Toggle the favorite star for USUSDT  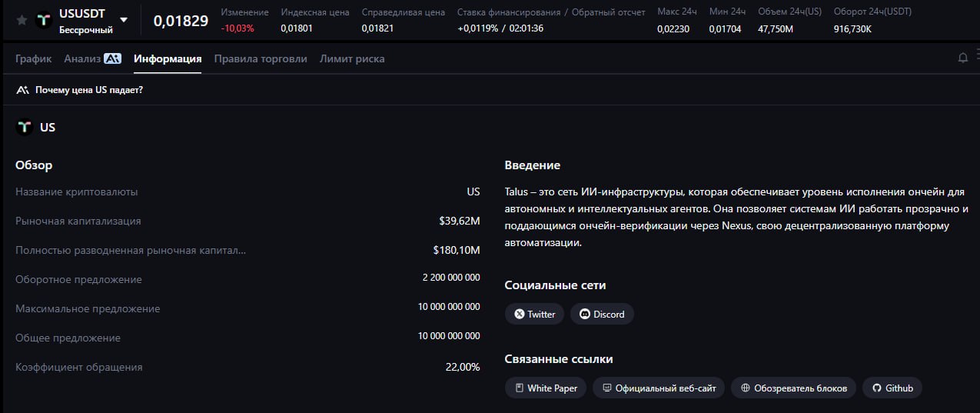(x=22, y=21)
